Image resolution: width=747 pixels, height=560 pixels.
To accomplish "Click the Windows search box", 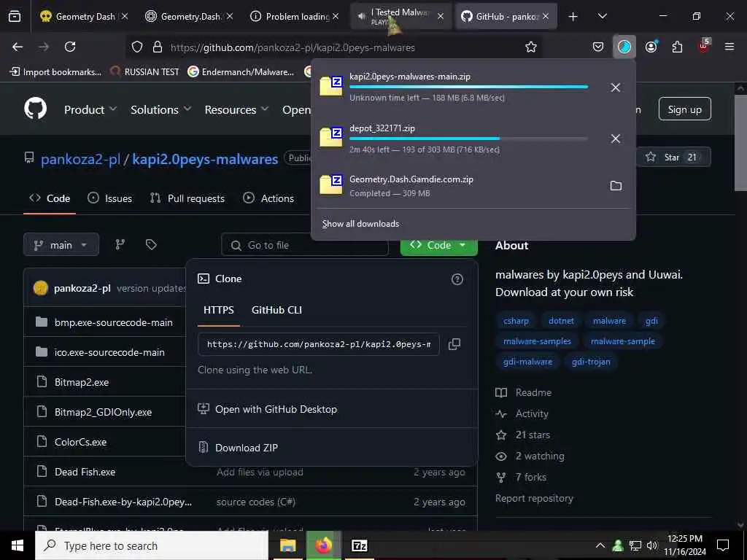I will (152, 545).
